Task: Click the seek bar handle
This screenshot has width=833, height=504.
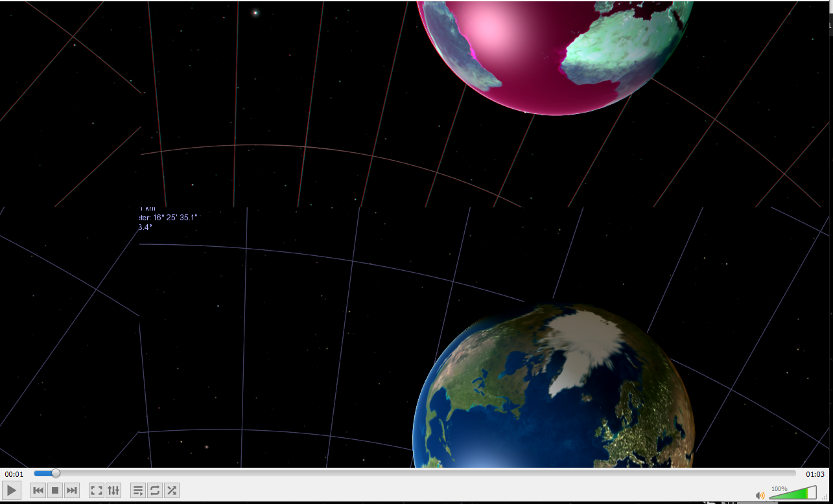Action: [x=56, y=474]
